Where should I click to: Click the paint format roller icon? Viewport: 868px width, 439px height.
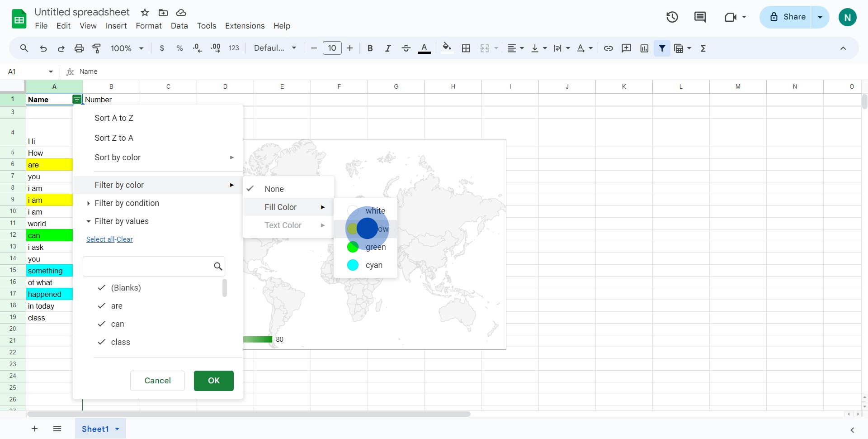click(97, 48)
